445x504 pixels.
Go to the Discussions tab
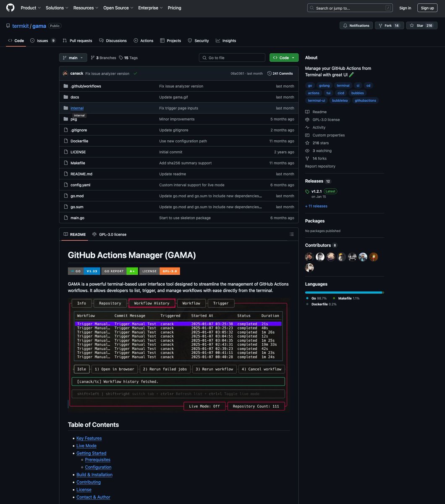[113, 41]
